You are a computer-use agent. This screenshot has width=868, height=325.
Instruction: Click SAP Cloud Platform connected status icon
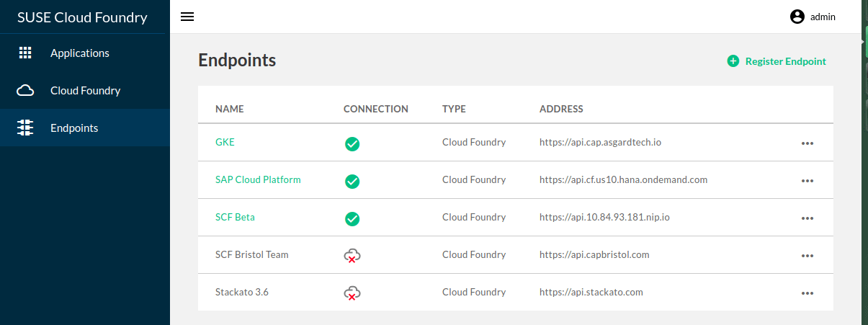tap(352, 181)
